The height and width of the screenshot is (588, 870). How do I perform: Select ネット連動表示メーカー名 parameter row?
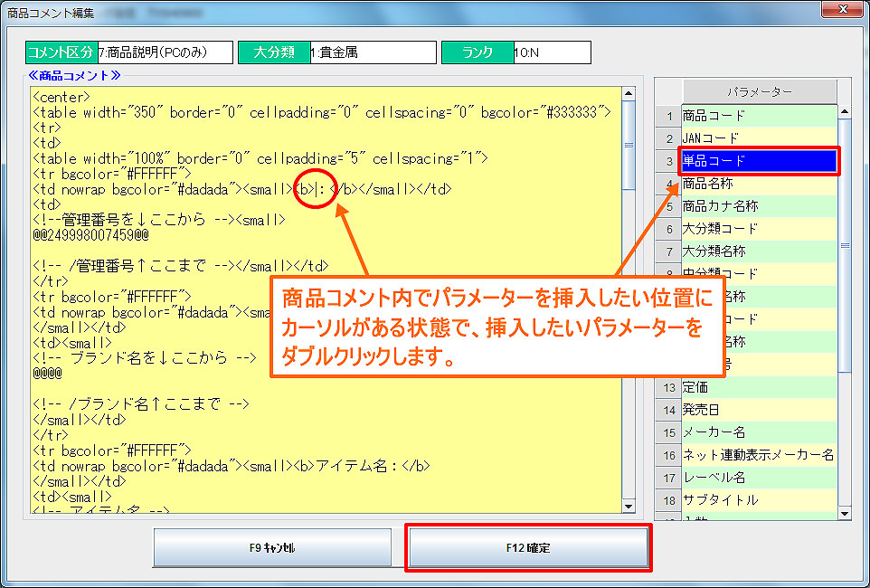point(759,455)
